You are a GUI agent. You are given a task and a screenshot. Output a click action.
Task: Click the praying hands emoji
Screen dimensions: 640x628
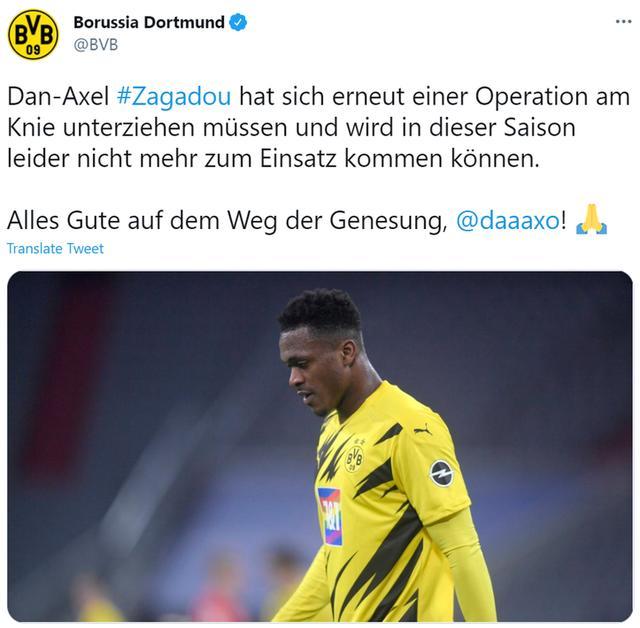(591, 220)
